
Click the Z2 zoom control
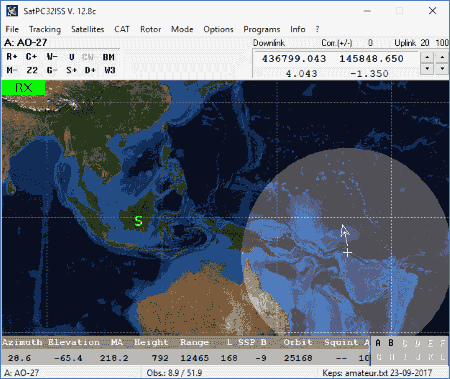point(32,70)
